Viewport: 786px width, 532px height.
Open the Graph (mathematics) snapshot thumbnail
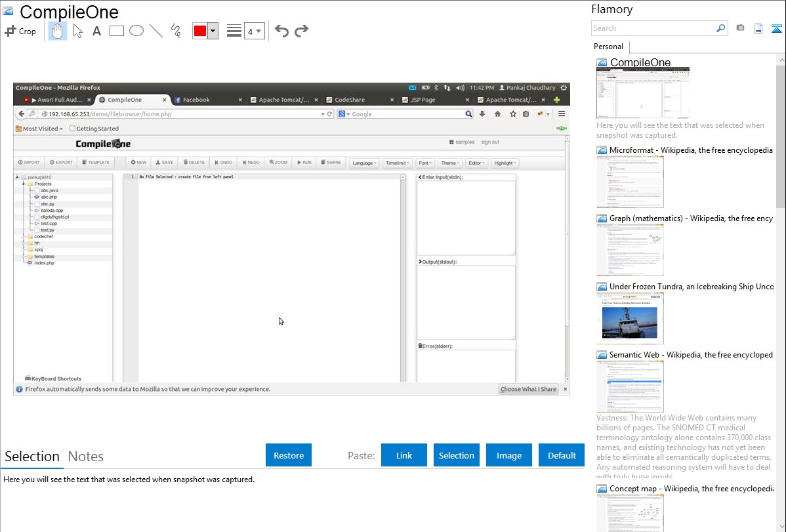(x=630, y=250)
